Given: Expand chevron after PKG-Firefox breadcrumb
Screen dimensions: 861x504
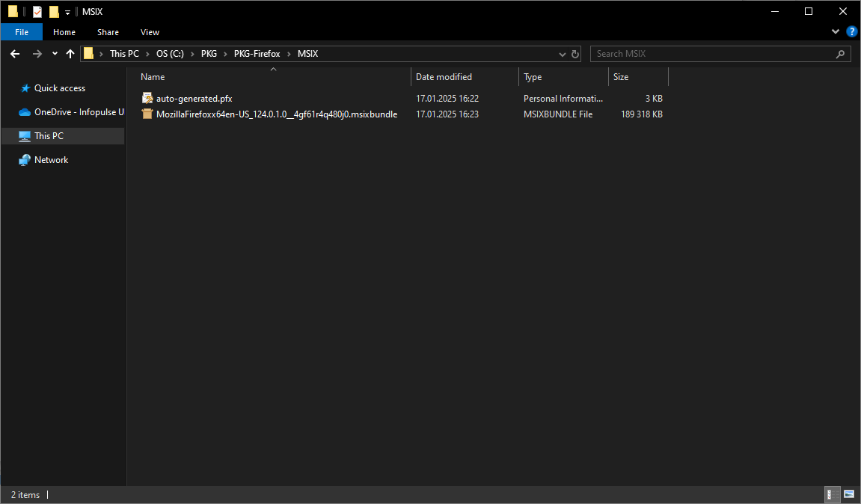Looking at the screenshot, I should (289, 54).
